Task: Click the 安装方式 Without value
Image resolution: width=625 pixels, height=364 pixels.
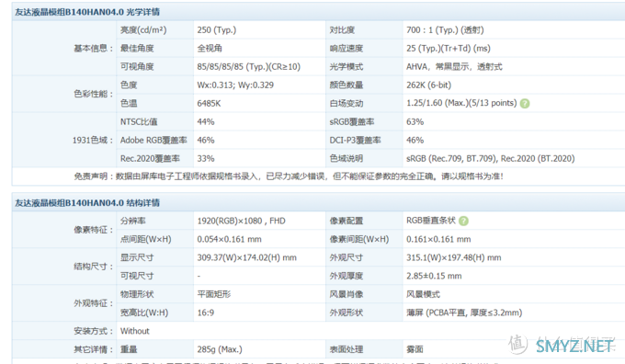Action: click(135, 331)
